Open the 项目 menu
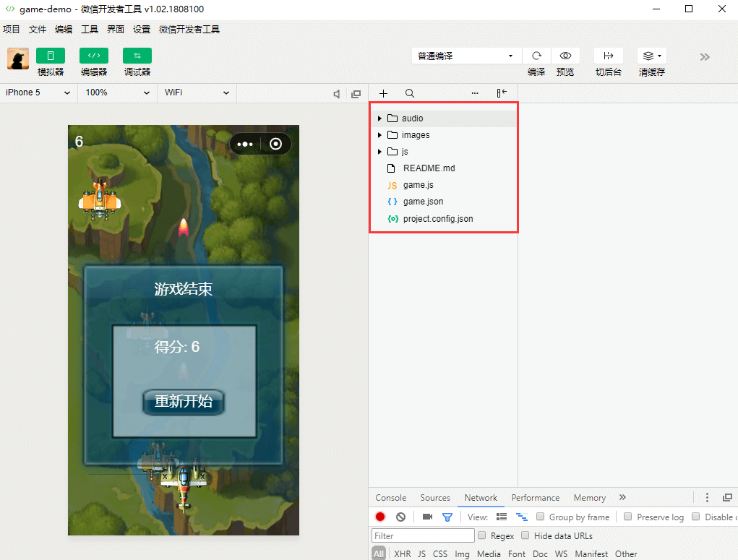 [x=12, y=29]
